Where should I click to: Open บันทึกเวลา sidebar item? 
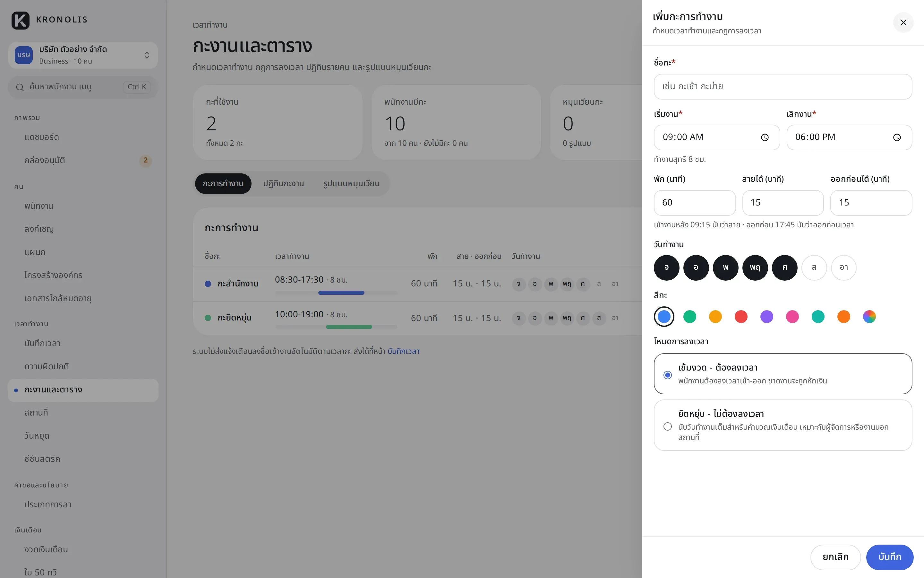(x=83, y=344)
